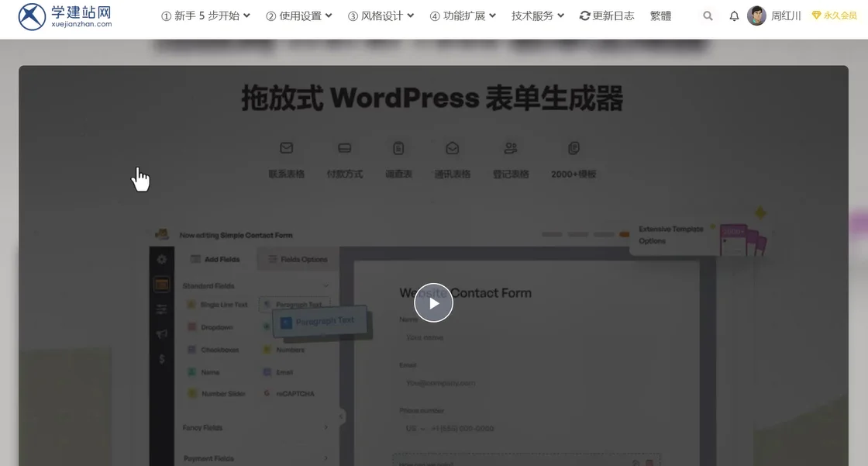Play the form builder video
Screen dimensions: 868x466
[433, 303]
